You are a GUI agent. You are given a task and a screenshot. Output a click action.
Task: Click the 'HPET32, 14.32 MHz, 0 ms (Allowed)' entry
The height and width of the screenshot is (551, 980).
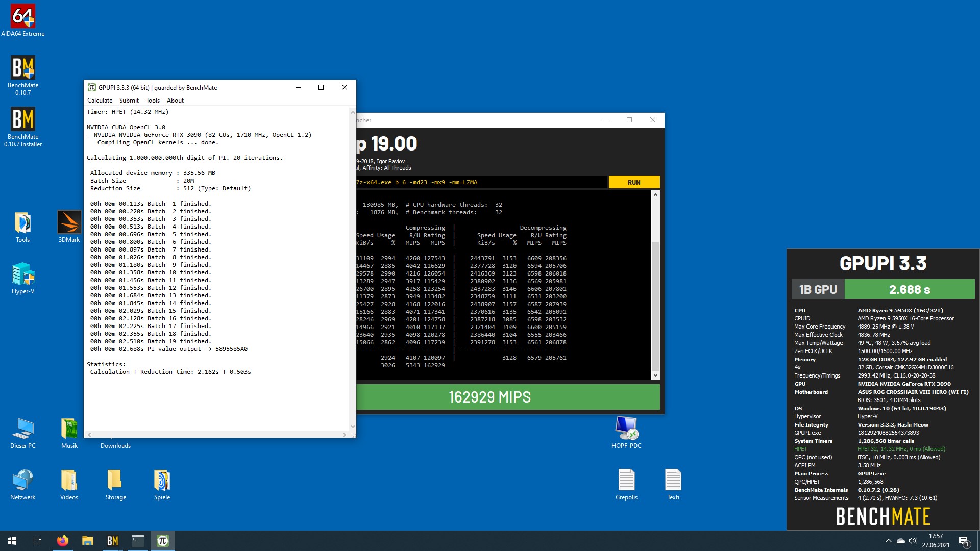(x=901, y=449)
